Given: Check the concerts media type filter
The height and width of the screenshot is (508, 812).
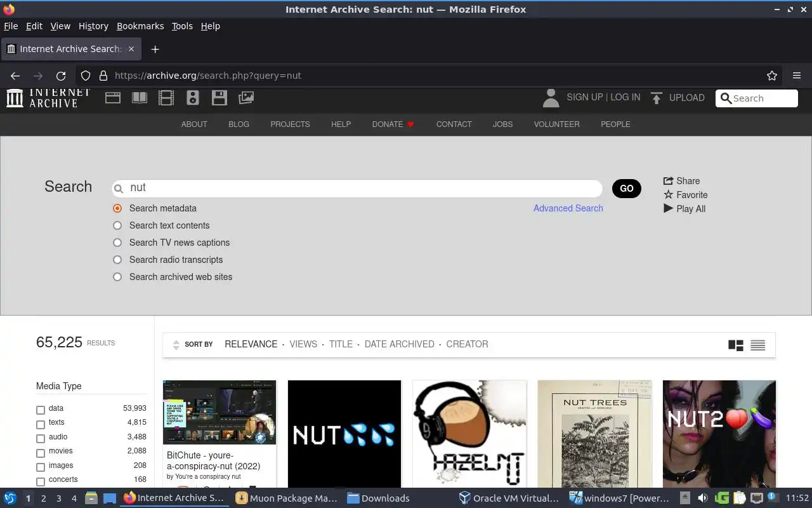Looking at the screenshot, I should click(41, 481).
